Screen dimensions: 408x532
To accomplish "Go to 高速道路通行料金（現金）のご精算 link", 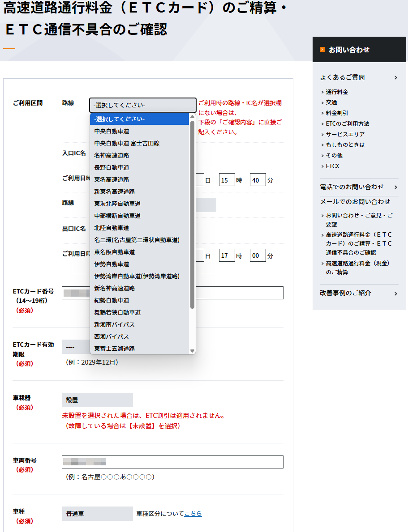I will point(357,268).
